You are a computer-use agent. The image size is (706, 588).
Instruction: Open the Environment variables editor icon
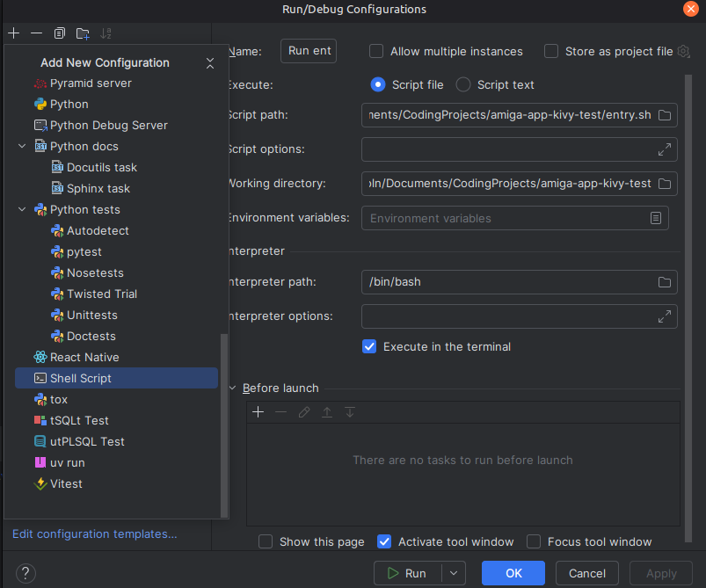[x=656, y=218]
